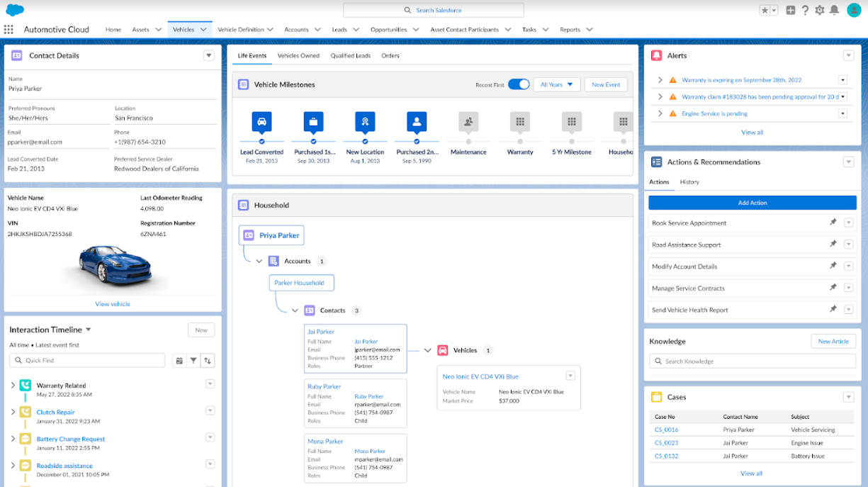
Task: Pin the Send Vehicle Health Report action
Action: click(833, 309)
